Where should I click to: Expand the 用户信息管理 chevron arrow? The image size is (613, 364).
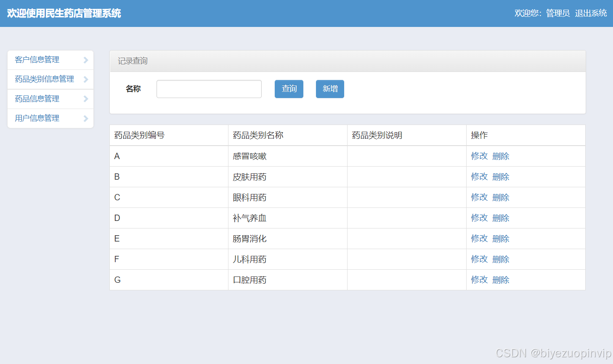(86, 119)
